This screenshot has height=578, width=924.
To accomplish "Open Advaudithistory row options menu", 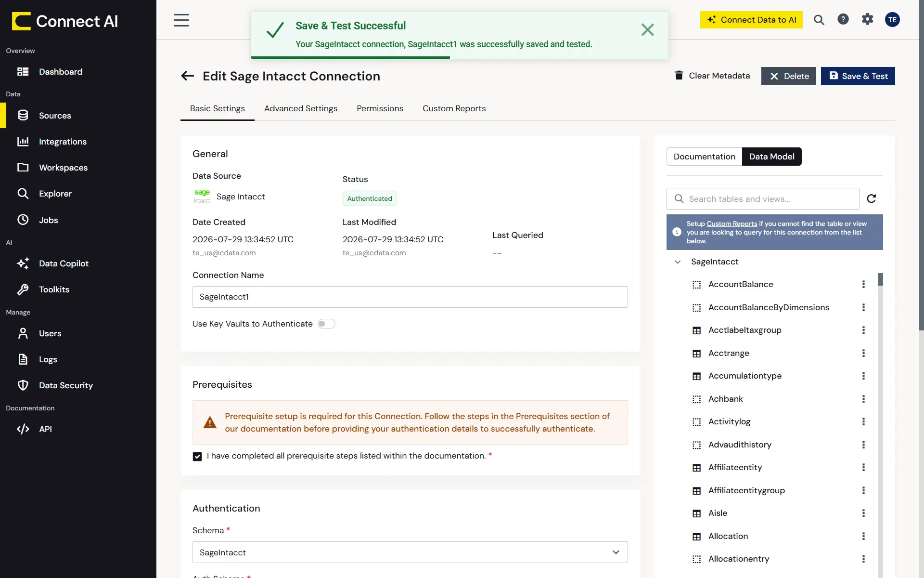I will click(863, 445).
